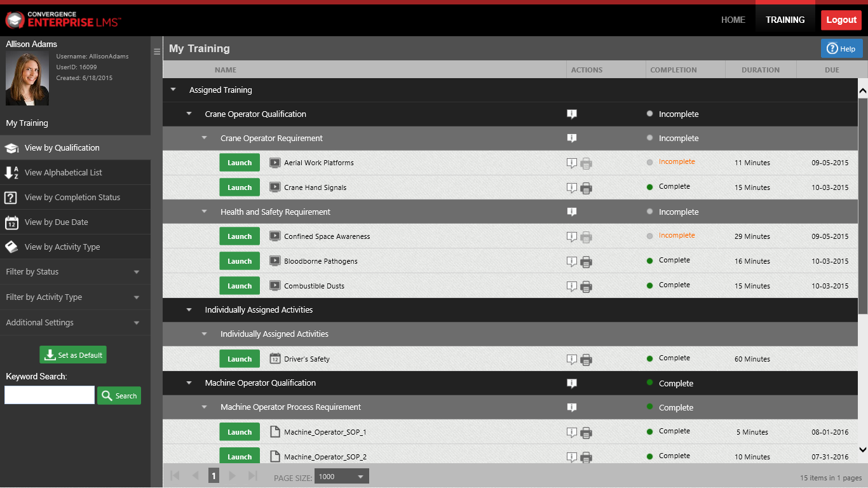Select View by Completion Status

(x=75, y=198)
